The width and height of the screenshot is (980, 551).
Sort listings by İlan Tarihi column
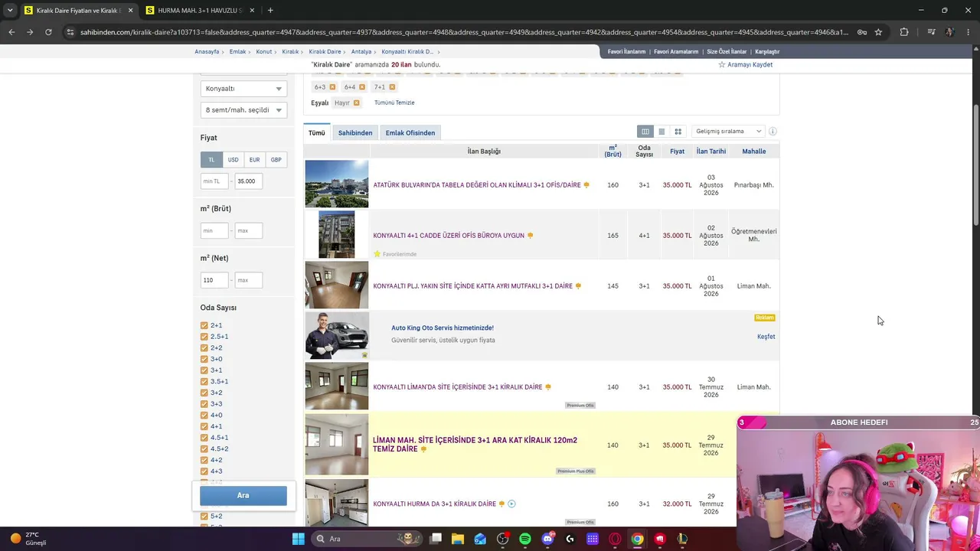tap(710, 152)
